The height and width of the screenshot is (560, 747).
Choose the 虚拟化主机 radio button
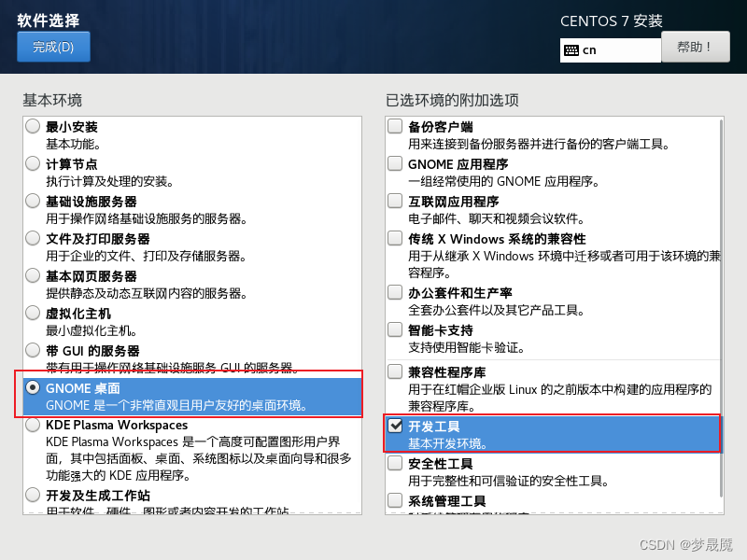(33, 313)
